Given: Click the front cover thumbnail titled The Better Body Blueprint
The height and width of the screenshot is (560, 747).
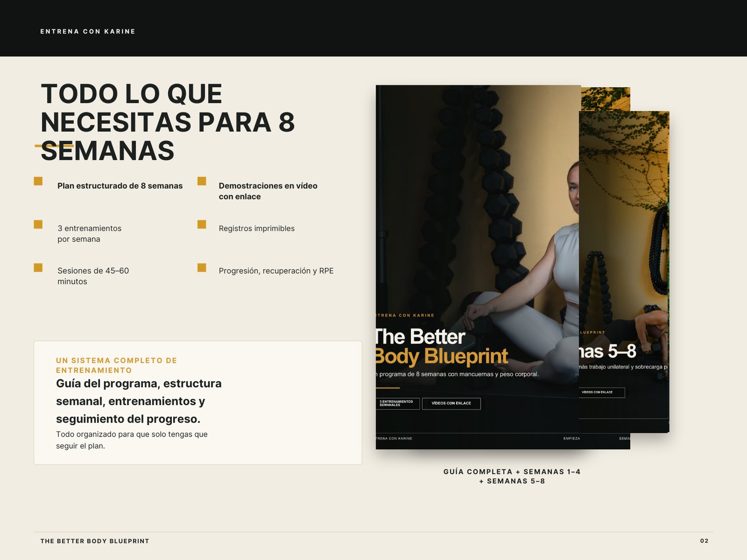Looking at the screenshot, I should coord(478,267).
